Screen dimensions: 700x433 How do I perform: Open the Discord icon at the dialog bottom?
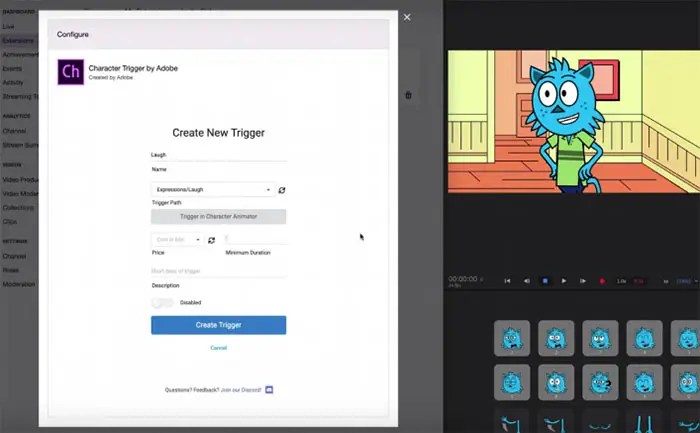click(269, 390)
